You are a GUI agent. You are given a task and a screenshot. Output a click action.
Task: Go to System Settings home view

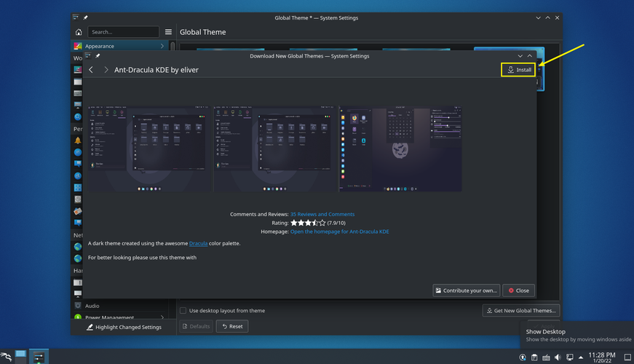tap(79, 32)
